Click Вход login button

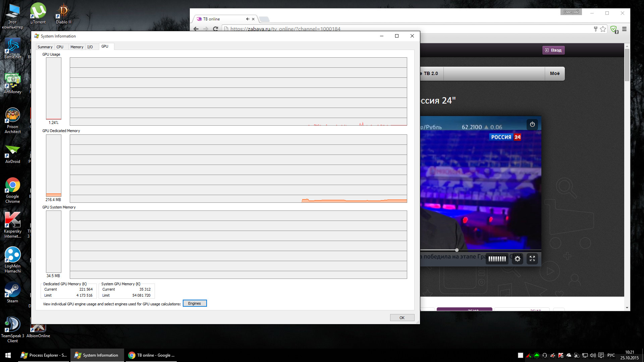point(553,50)
